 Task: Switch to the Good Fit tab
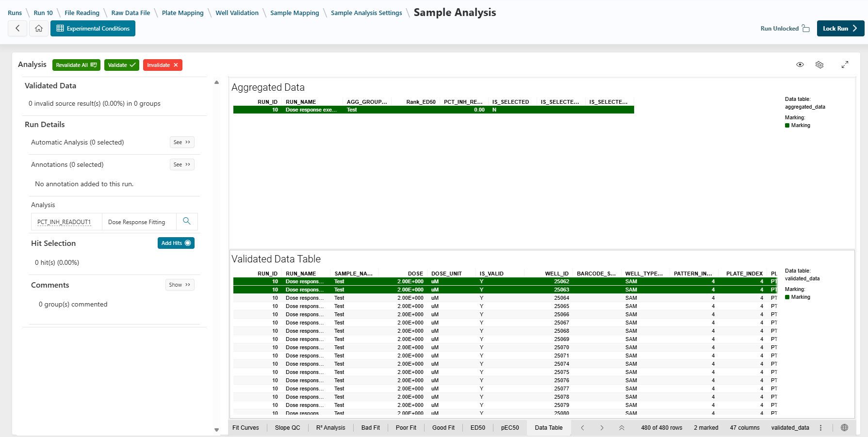pyautogui.click(x=443, y=428)
